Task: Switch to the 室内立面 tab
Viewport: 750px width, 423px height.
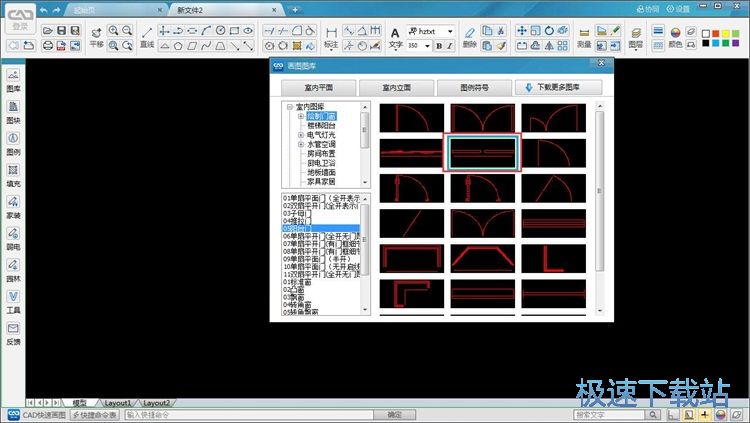Action: pos(397,87)
